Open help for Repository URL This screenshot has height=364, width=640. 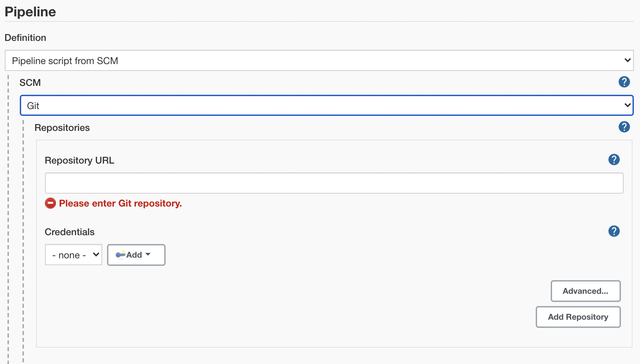(x=614, y=160)
